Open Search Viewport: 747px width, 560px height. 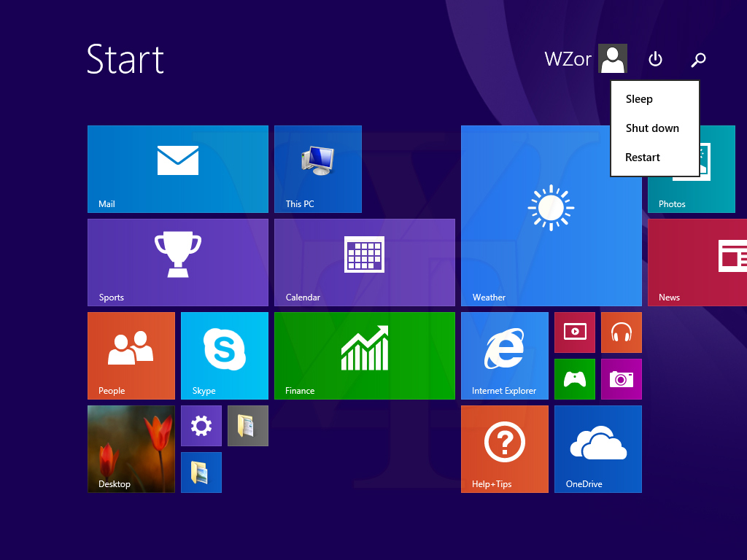point(698,59)
